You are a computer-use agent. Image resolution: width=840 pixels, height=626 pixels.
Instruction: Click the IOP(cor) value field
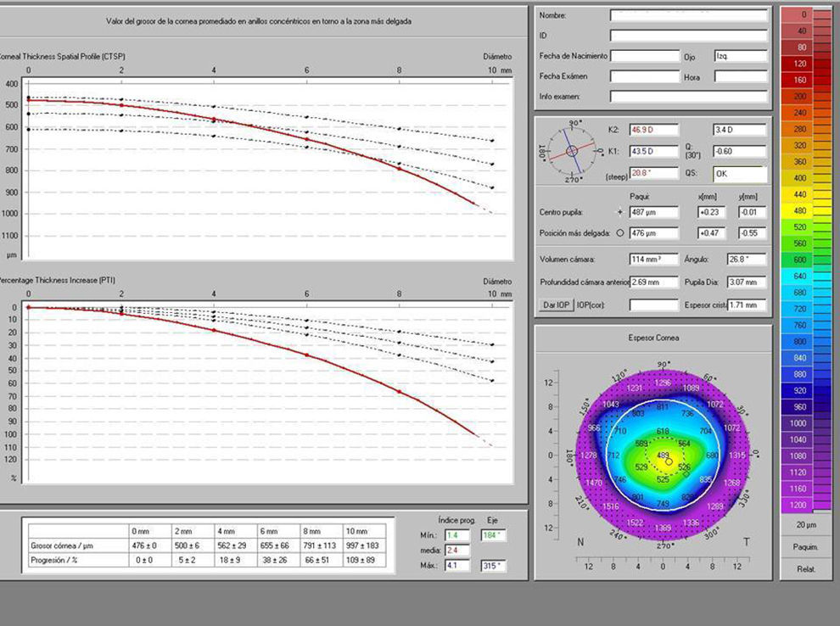(653, 305)
